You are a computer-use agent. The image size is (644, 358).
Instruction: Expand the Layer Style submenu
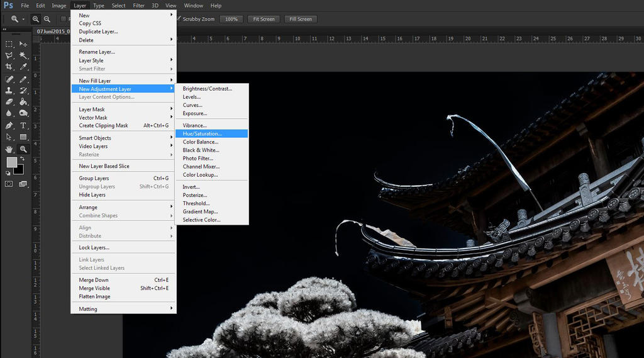pyautogui.click(x=124, y=60)
